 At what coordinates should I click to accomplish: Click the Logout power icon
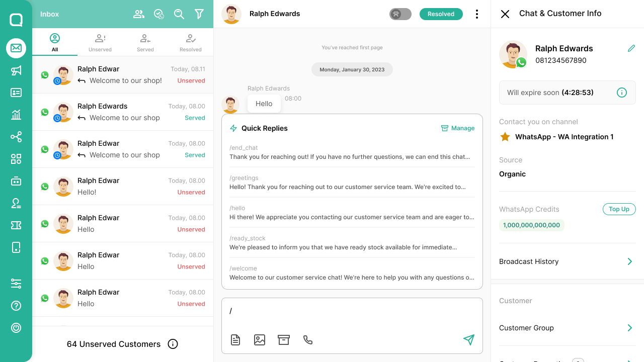point(16,328)
